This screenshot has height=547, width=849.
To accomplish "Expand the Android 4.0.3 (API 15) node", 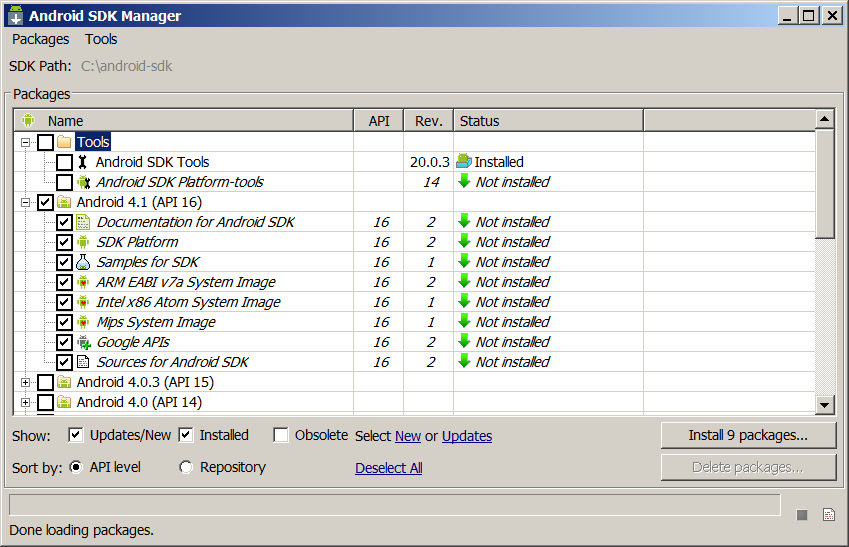I will (x=25, y=382).
